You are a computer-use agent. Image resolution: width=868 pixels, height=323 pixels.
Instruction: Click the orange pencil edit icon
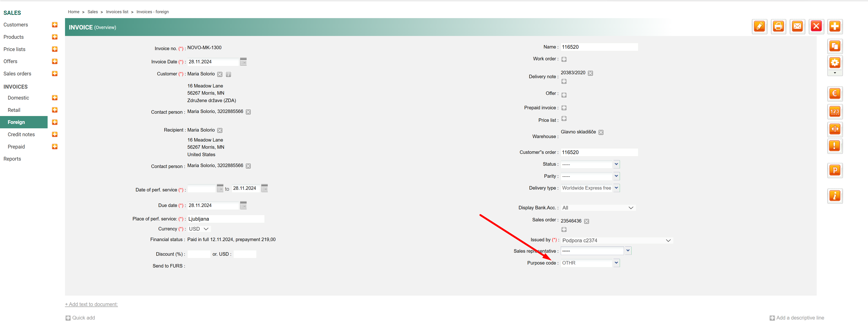(759, 26)
